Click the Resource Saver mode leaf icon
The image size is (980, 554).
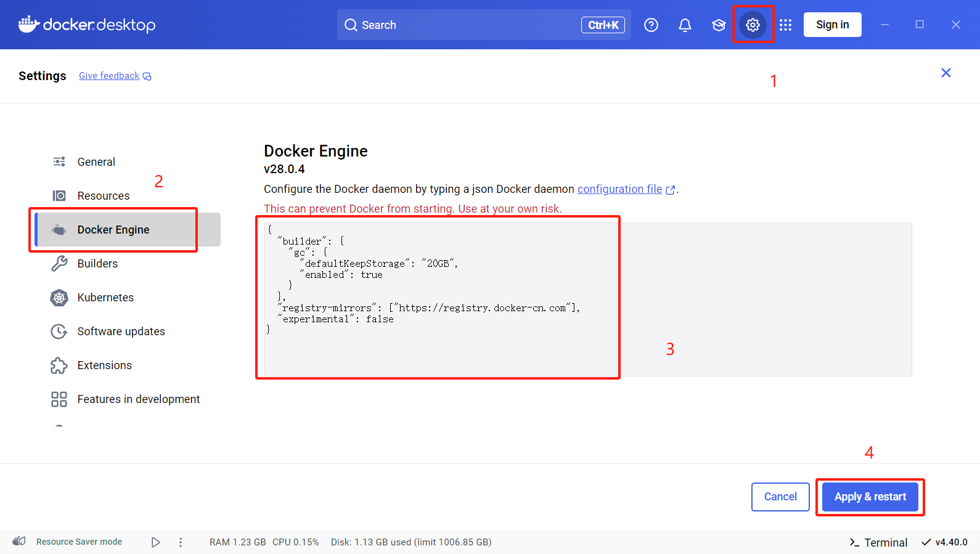pos(19,541)
